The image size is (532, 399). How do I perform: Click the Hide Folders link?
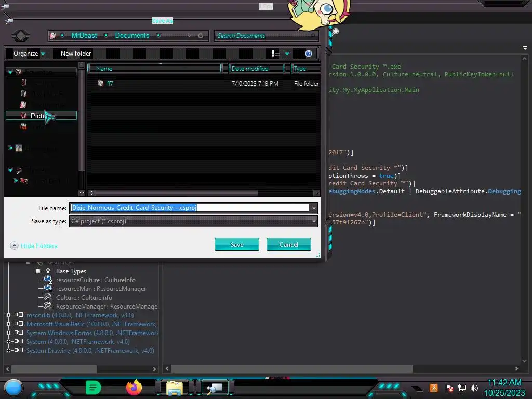coord(39,246)
